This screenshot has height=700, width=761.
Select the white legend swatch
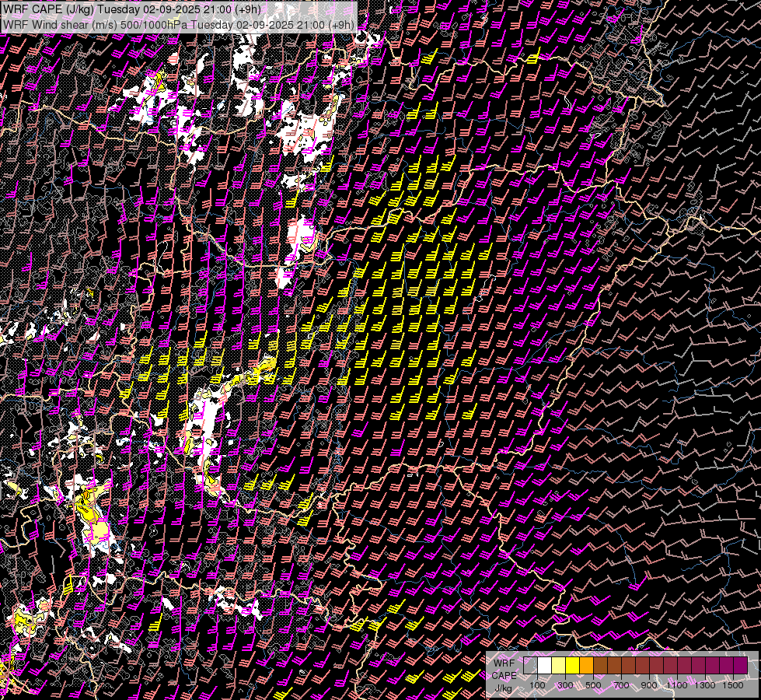pyautogui.click(x=545, y=666)
